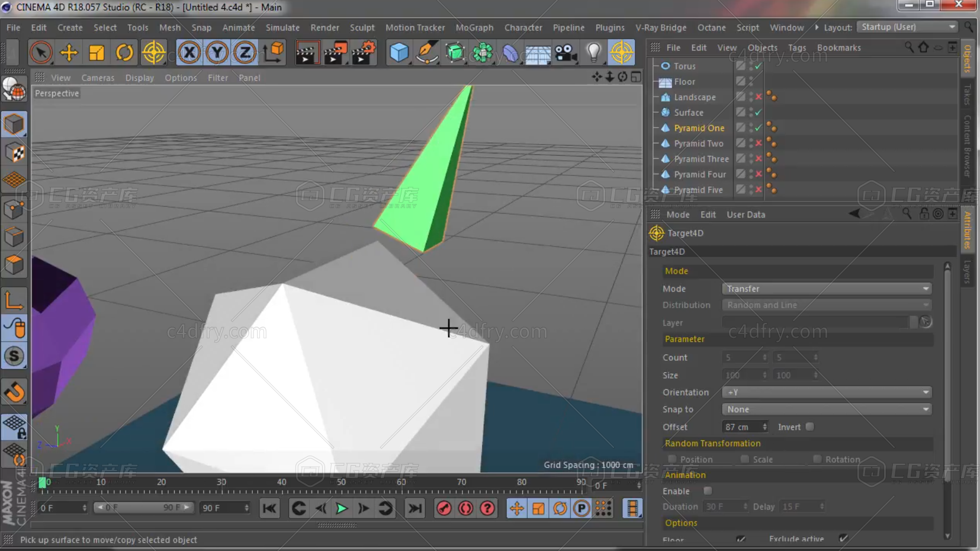Click the Target4D plugin icon in toolbar
The image size is (980, 551).
(622, 53)
